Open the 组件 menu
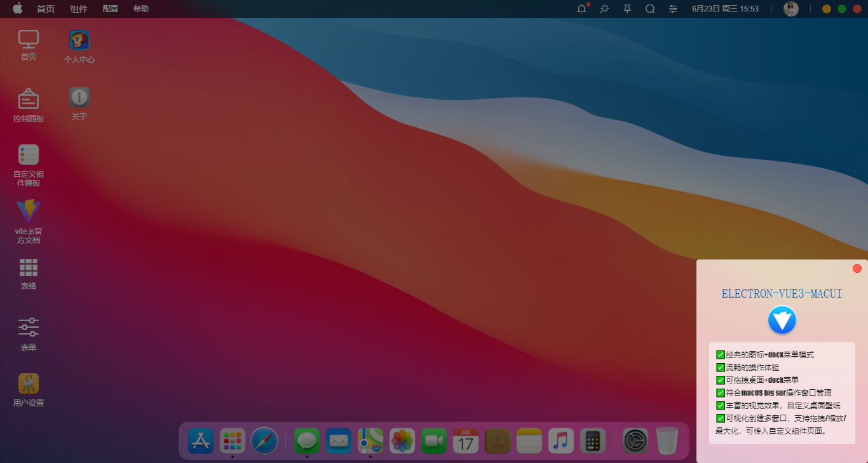 pyautogui.click(x=78, y=9)
